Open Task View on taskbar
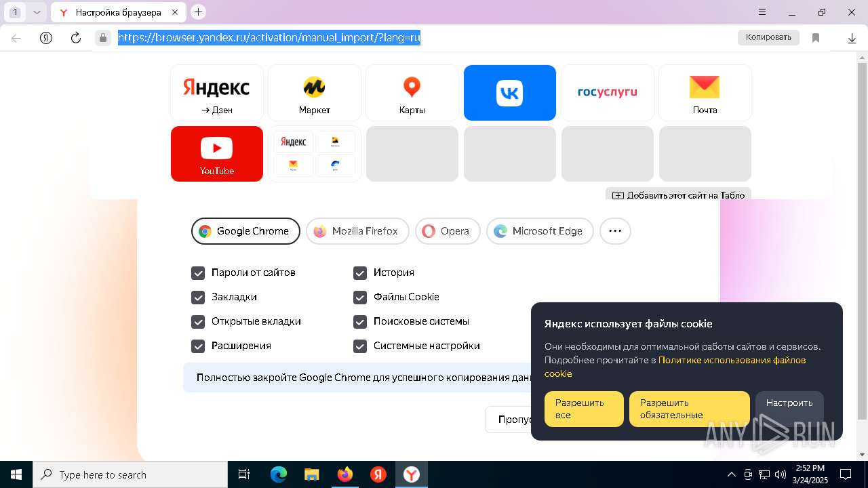 (244, 474)
